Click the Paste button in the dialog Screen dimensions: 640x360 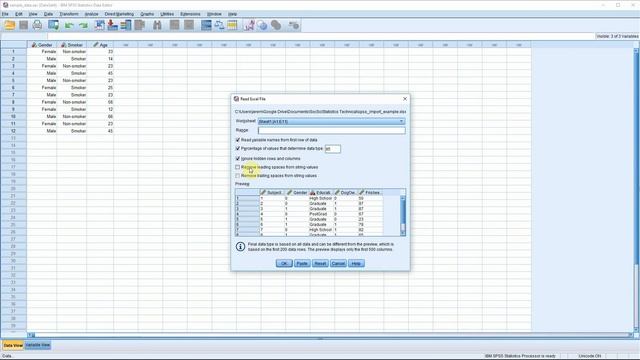(x=302, y=263)
